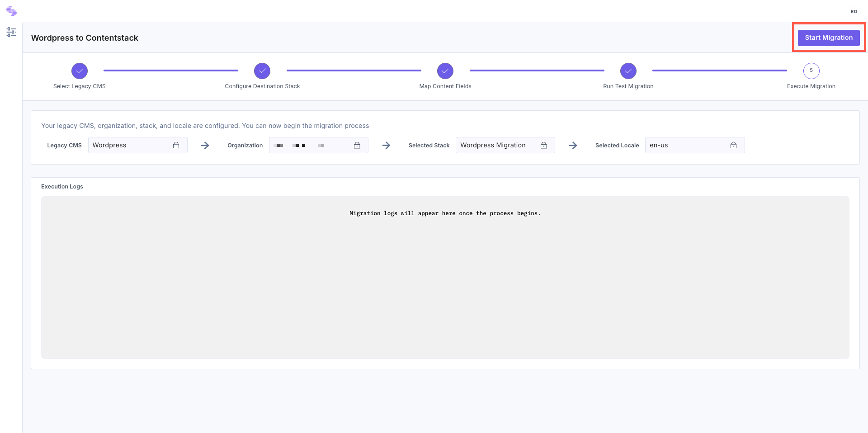
Task: Click the Organization label
Action: 245,146
